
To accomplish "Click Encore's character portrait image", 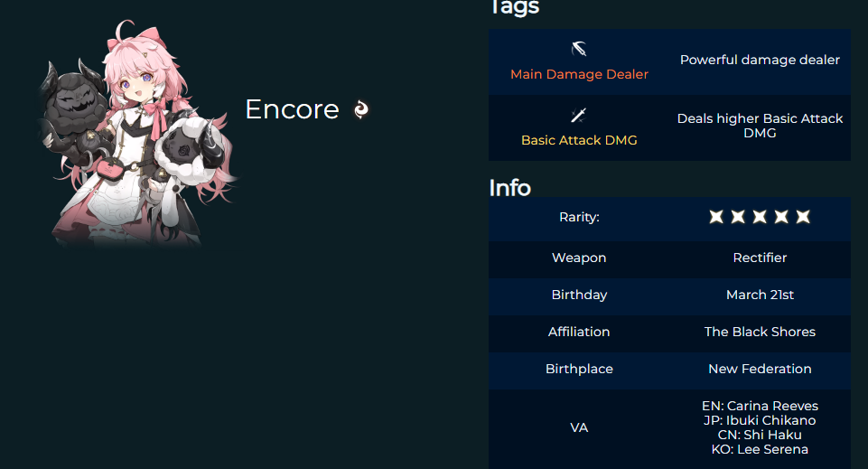I will pyautogui.click(x=137, y=133).
